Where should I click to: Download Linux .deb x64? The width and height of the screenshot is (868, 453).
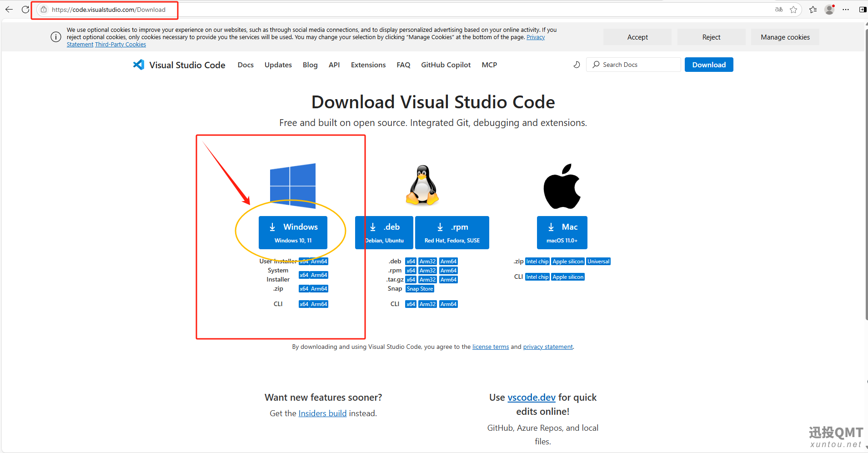(x=411, y=262)
